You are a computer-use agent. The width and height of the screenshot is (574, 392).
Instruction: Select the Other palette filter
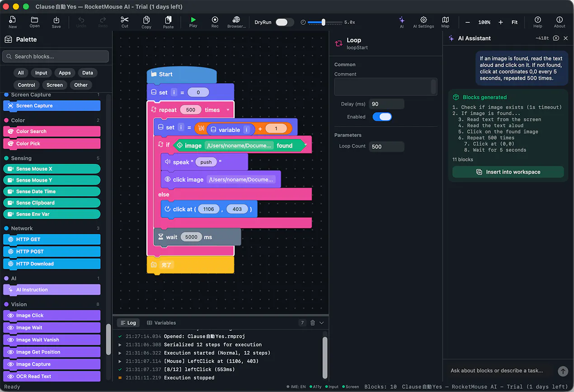pyautogui.click(x=81, y=85)
